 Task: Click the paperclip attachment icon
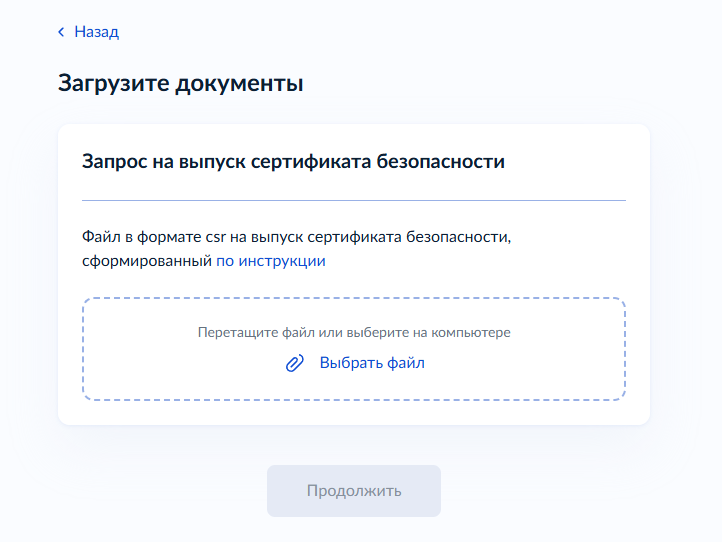point(295,363)
